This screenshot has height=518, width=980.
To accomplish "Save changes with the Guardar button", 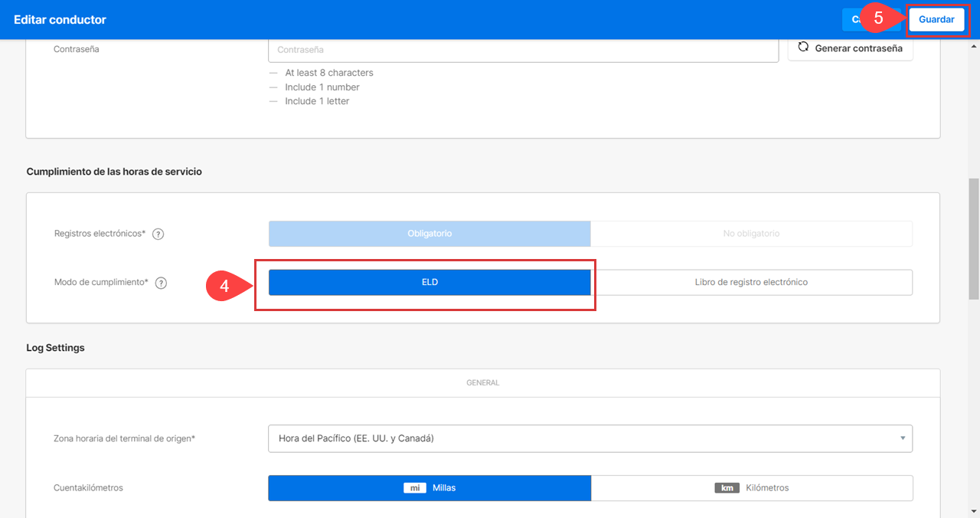I will click(x=937, y=19).
